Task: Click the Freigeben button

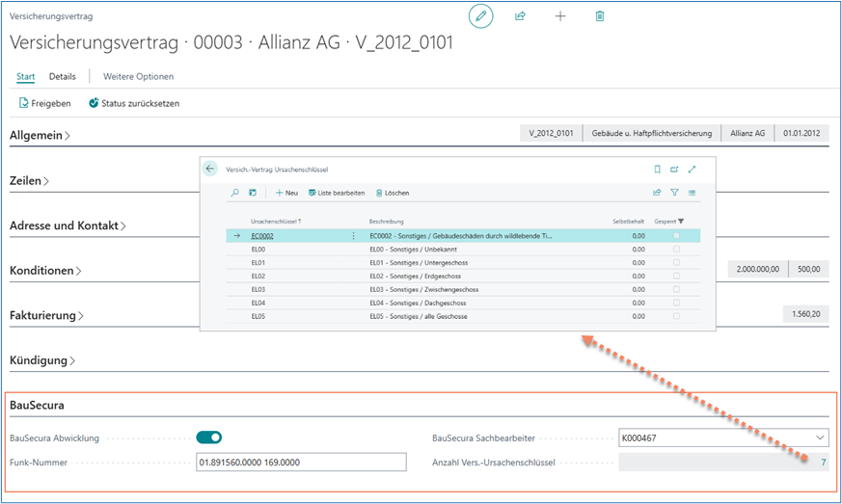Action: (44, 103)
